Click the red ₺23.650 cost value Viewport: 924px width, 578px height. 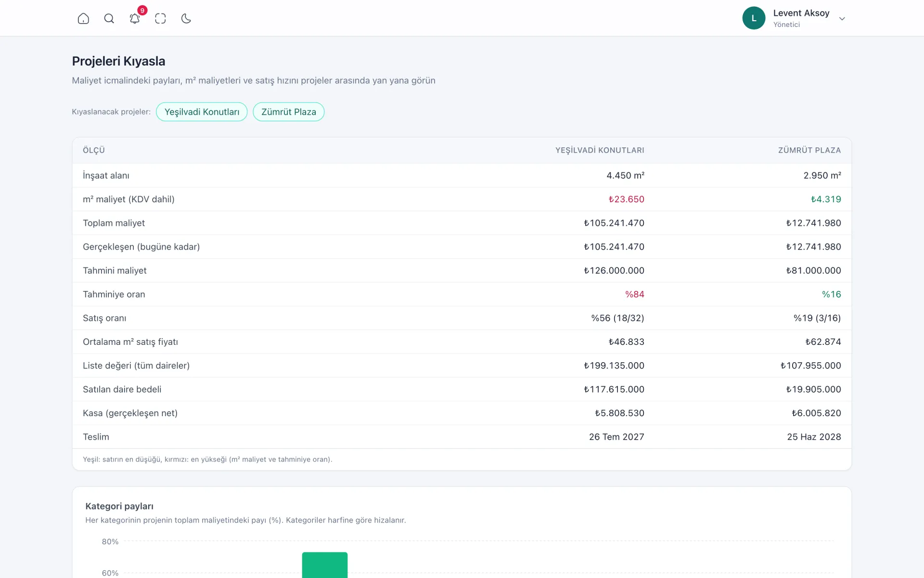pyautogui.click(x=626, y=199)
